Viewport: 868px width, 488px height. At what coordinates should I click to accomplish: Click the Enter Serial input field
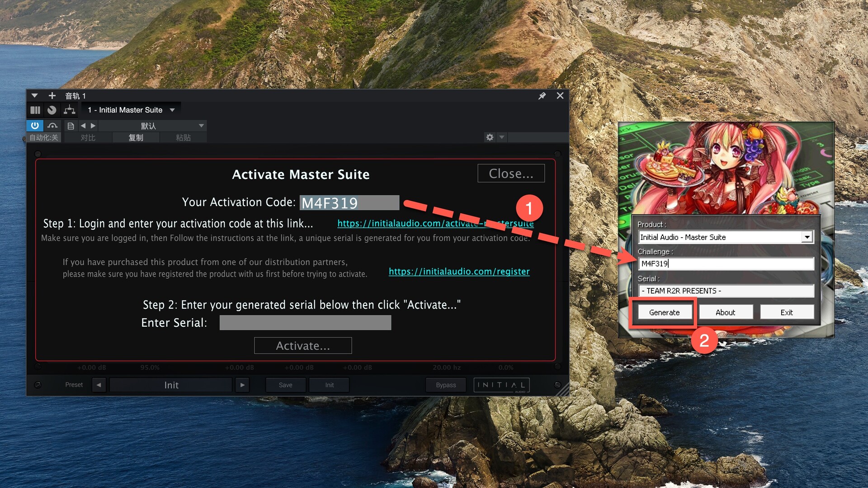[x=305, y=323]
